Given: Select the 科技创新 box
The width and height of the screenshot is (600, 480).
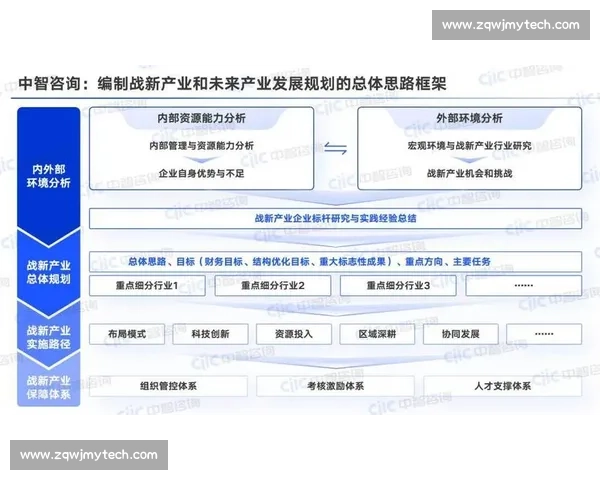Looking at the screenshot, I should coord(210,334).
